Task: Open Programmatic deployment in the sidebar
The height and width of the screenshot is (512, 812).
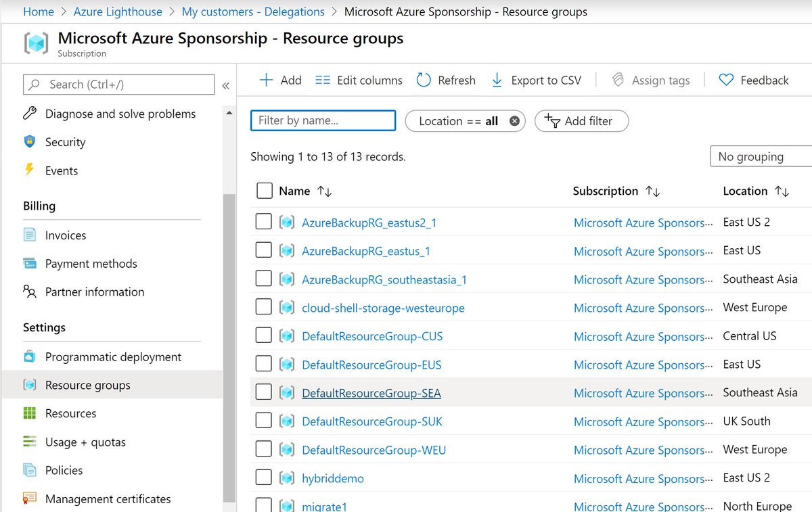Action: coord(112,356)
